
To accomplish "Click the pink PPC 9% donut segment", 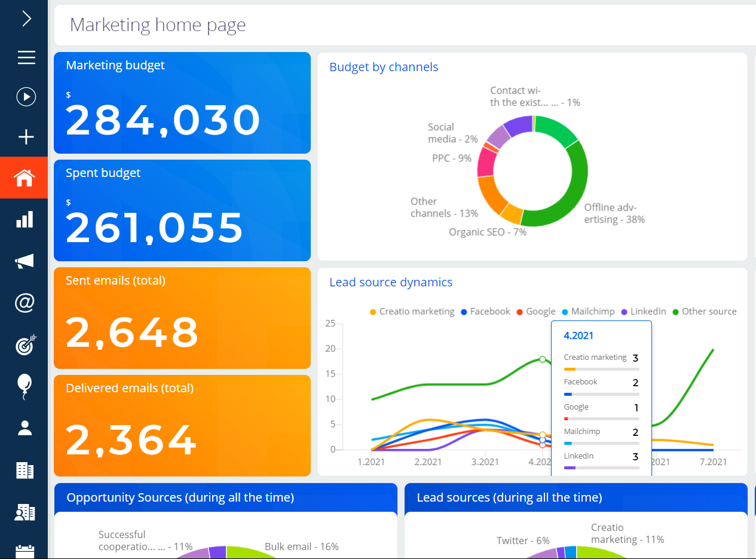I will click(x=487, y=162).
